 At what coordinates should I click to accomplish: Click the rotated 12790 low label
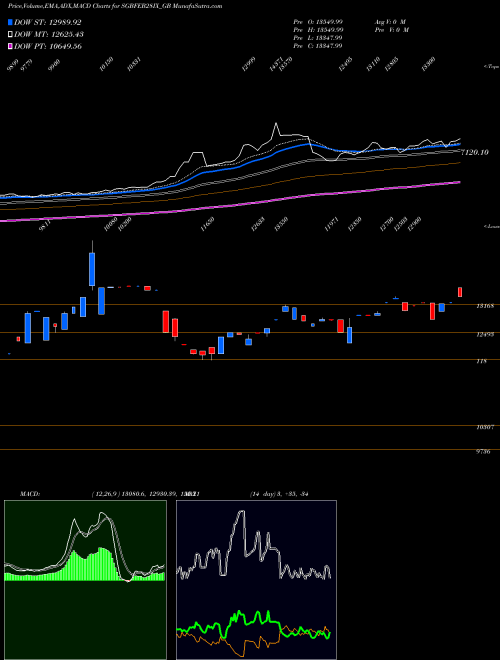coord(386,224)
